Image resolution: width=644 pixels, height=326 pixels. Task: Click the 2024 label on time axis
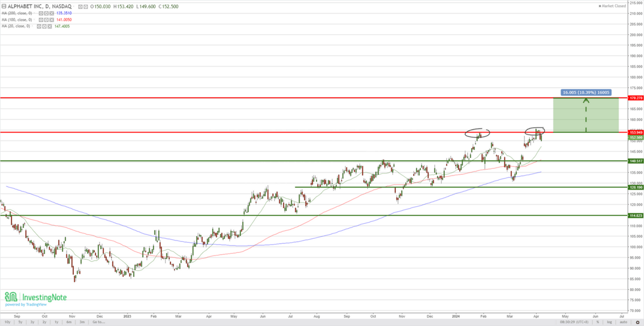coord(457,316)
